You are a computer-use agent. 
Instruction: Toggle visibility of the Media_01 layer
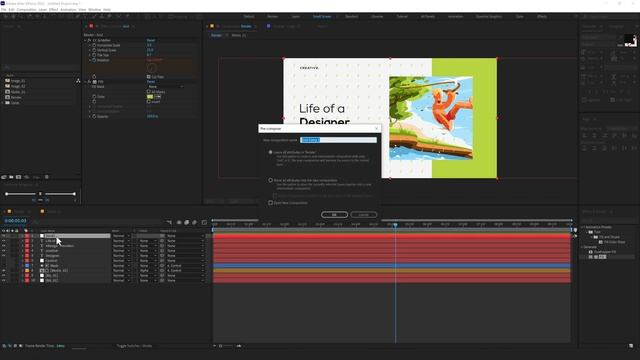click(x=4, y=271)
